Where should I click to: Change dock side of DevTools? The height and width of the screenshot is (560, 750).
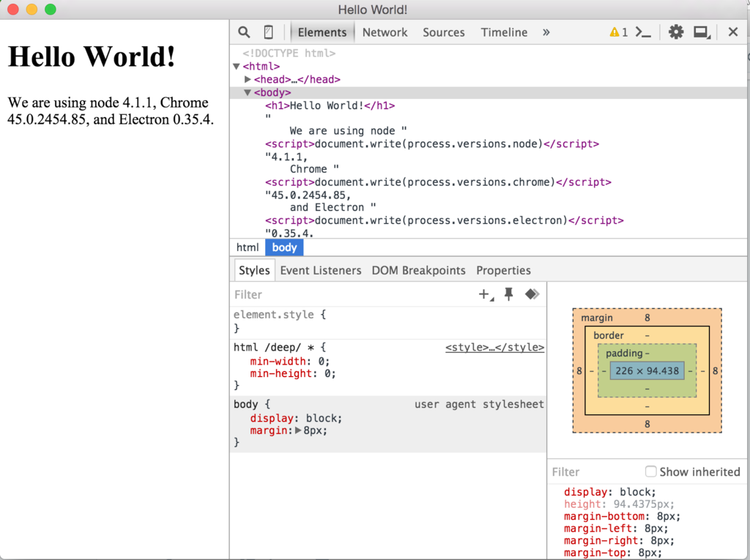coord(702,32)
